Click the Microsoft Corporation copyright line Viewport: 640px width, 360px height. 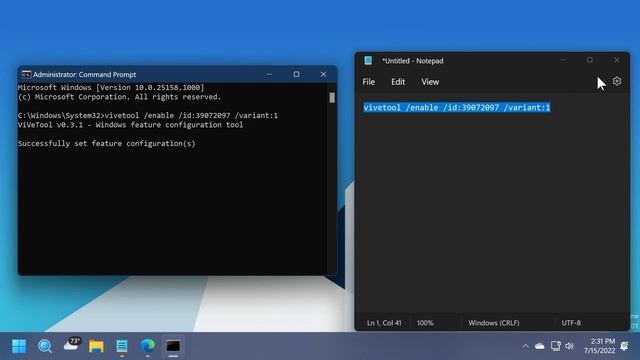[x=120, y=97]
